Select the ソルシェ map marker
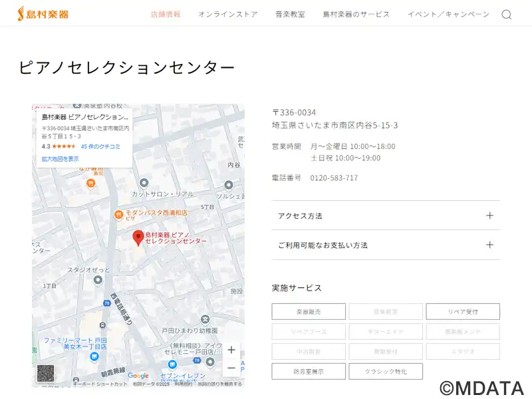532x399 pixels. coord(229,186)
